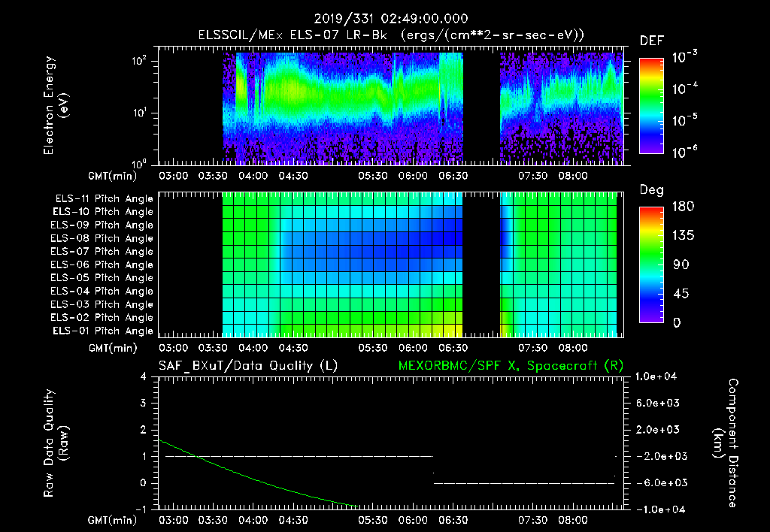Click the 3 tick on the Raw Data Quality axis
This screenshot has width=770, height=532.
tap(144, 404)
